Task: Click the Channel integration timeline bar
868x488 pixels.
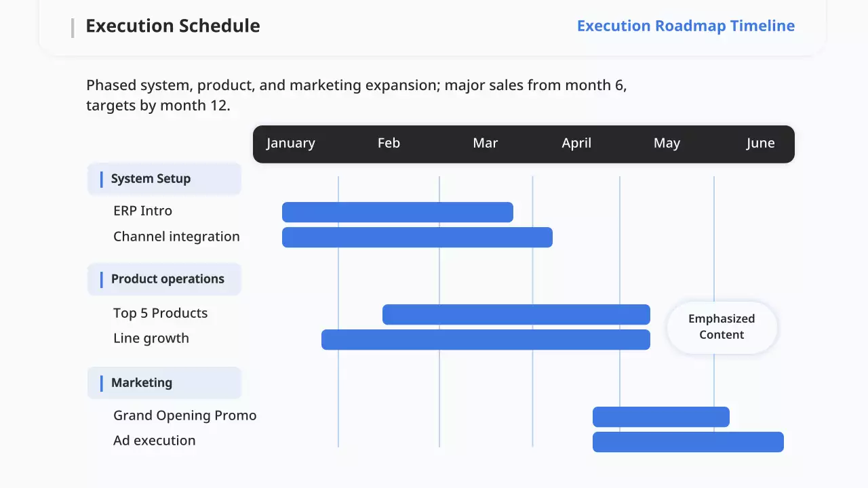Action: coord(417,237)
